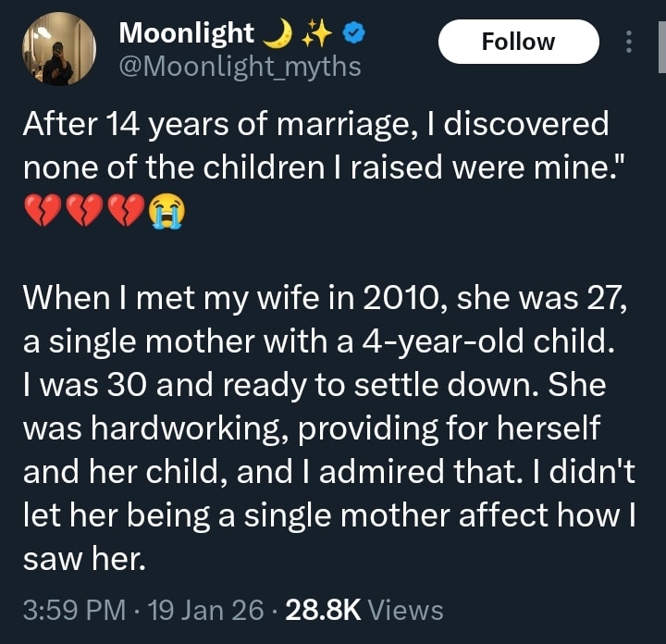Click the first broken heart emoji

point(41,214)
